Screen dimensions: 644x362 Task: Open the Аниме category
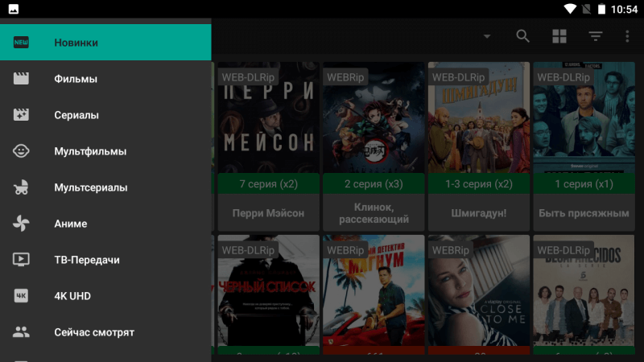(x=105, y=224)
